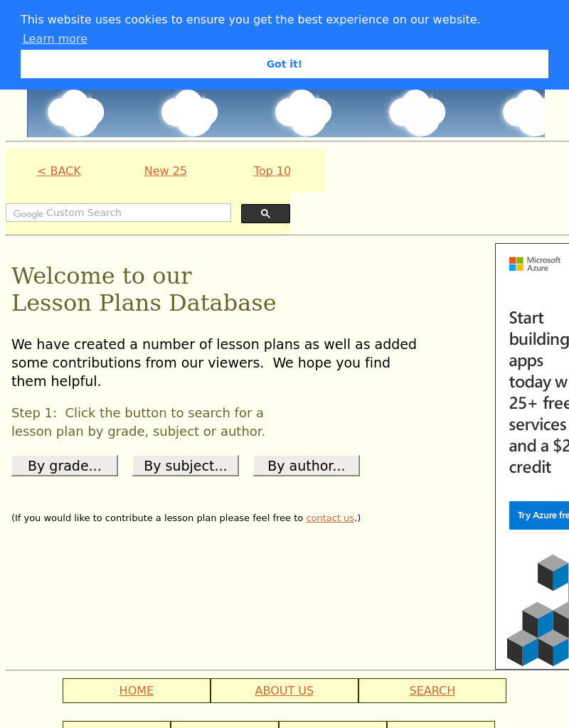The width and height of the screenshot is (569, 728).
Task: Dismiss cookie notice with Got it!
Action: [x=284, y=64]
